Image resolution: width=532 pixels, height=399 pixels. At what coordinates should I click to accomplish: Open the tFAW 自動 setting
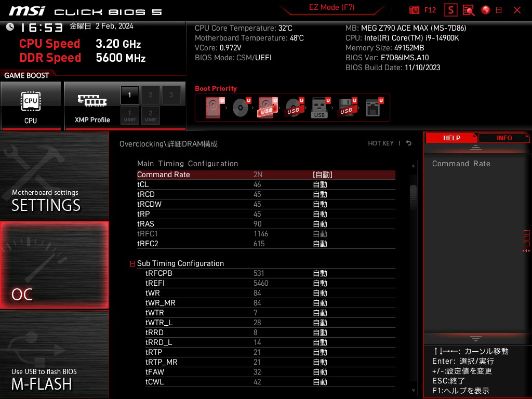pos(320,372)
